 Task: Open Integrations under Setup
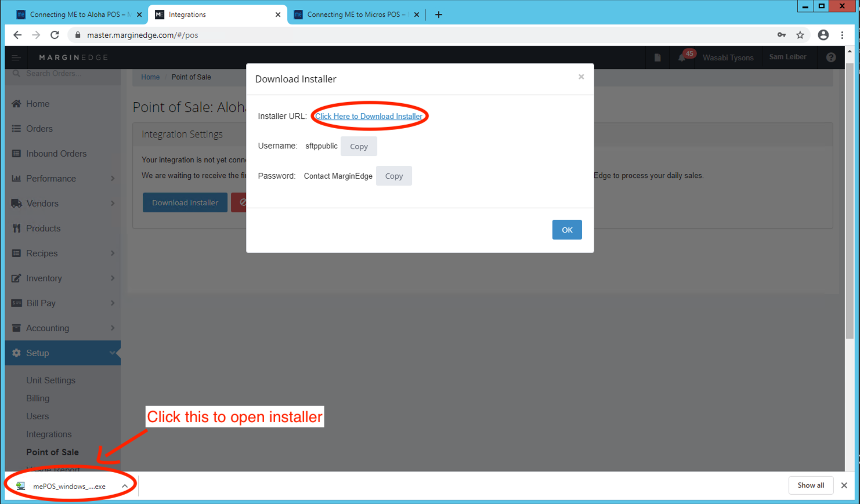pyautogui.click(x=49, y=434)
